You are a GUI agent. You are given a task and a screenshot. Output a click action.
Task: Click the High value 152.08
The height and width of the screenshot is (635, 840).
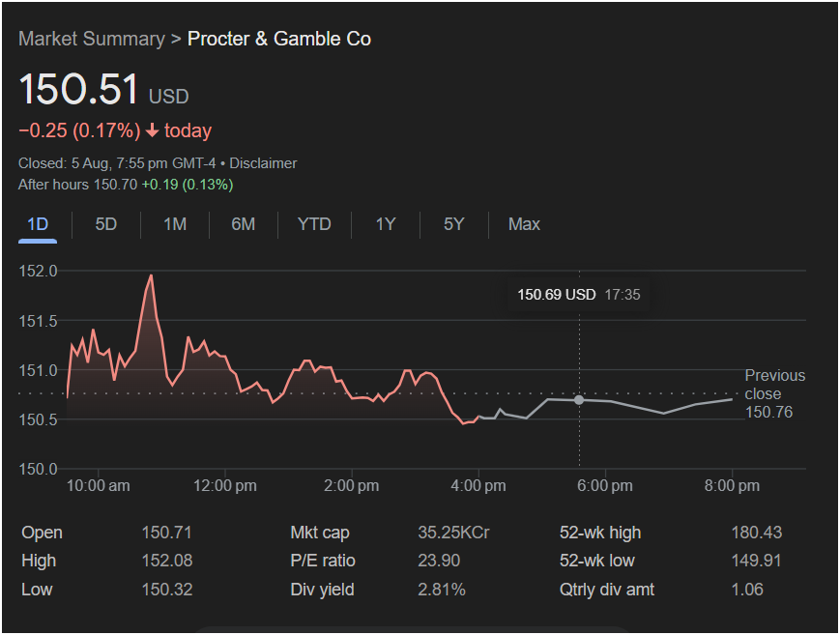pos(166,561)
